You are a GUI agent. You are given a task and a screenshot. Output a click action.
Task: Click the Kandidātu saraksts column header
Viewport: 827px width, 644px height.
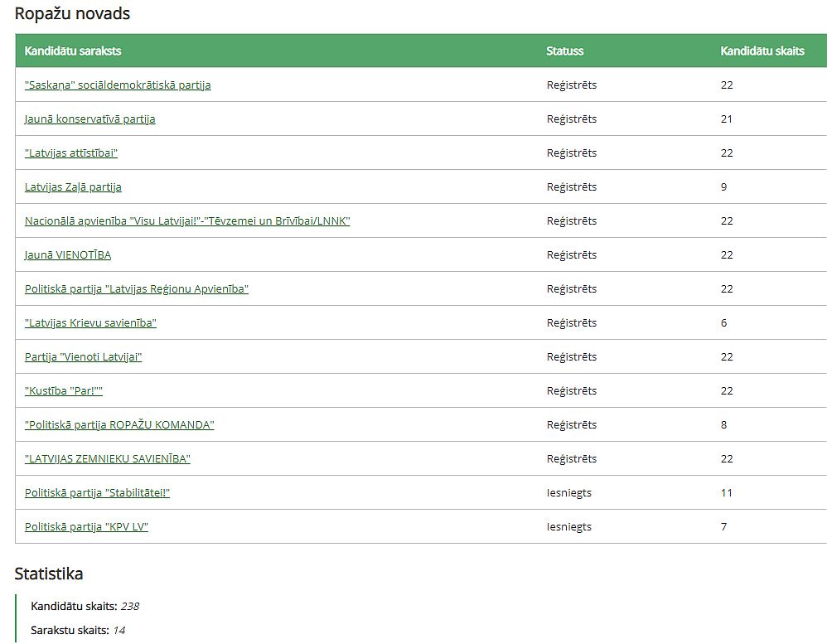pos(73,51)
